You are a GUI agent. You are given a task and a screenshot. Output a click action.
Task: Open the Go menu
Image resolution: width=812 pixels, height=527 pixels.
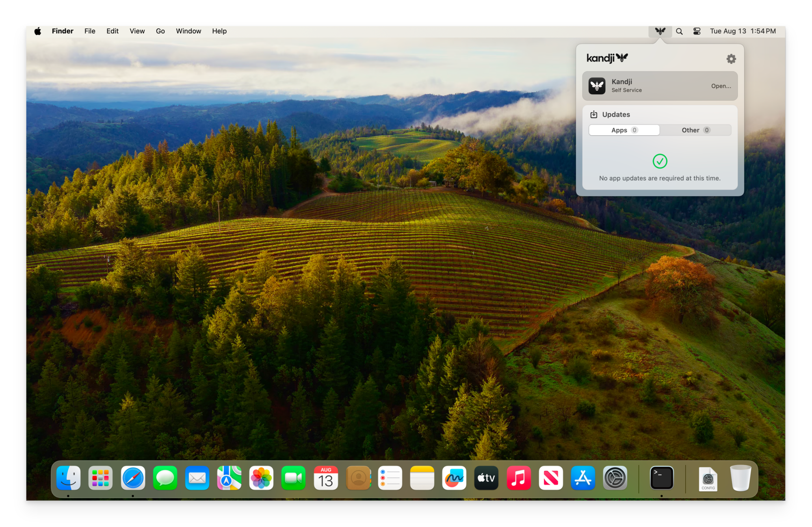tap(160, 31)
